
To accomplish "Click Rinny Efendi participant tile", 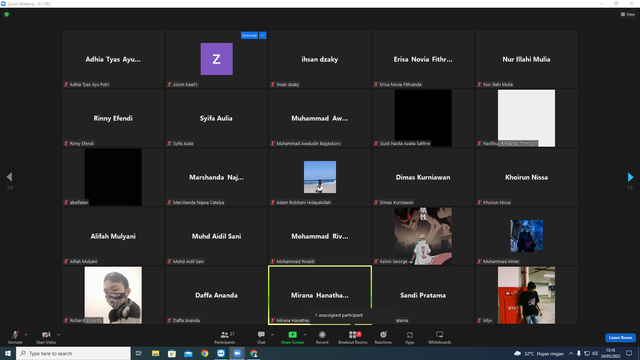I will [113, 118].
